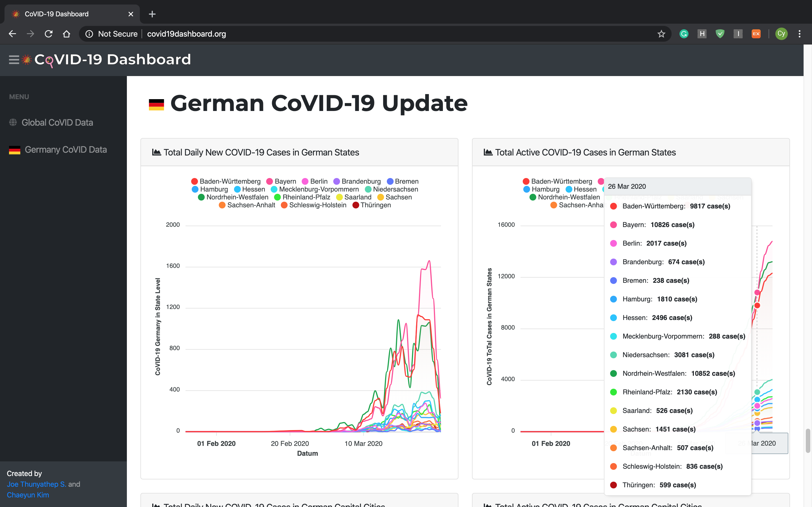
Task: Open the hamburger sidebar menu icon
Action: 14,60
